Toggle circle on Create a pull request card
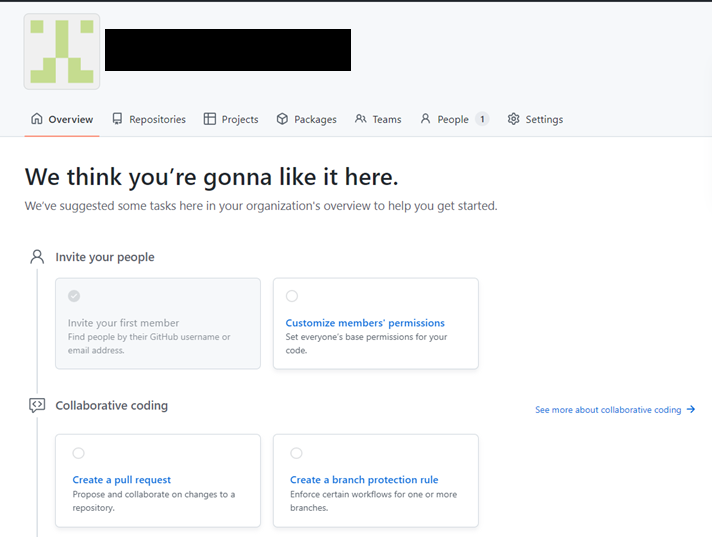The width and height of the screenshot is (712, 537). click(79, 453)
